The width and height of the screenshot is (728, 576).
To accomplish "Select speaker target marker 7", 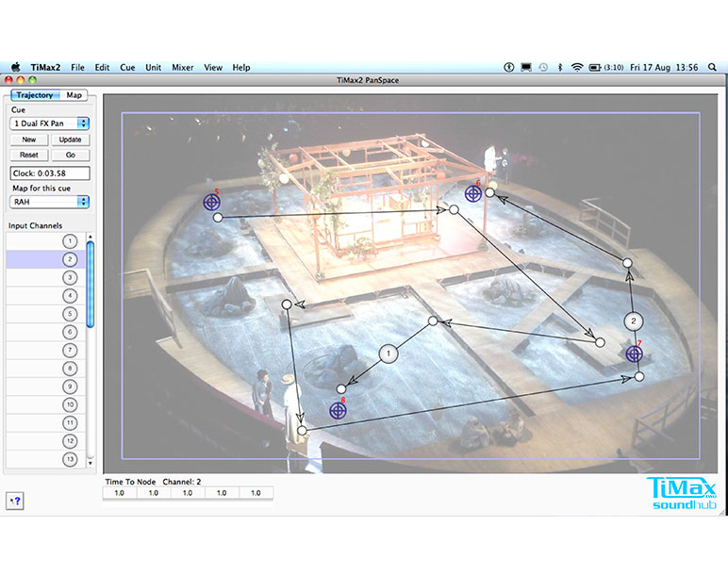I will coord(634,354).
